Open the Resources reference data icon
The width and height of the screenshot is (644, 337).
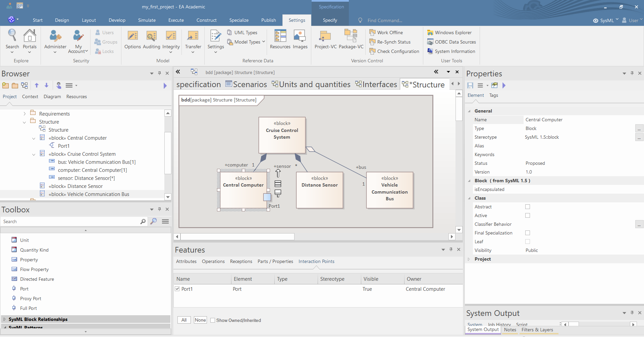click(280, 36)
